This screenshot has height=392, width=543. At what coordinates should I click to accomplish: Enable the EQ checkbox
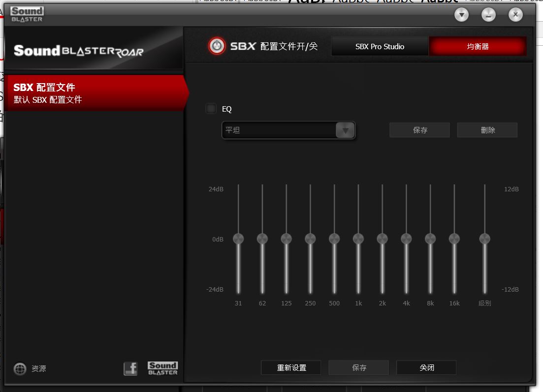pos(211,109)
